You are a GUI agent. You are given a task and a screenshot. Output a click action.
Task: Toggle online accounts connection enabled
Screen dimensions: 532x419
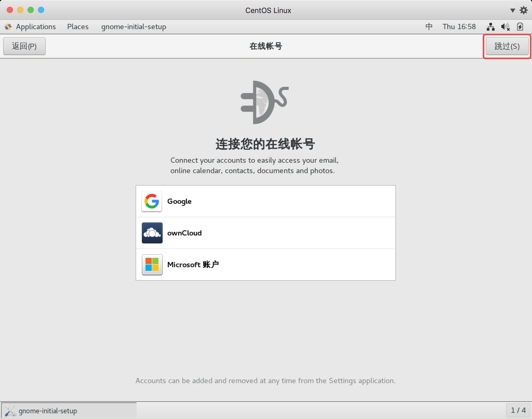click(507, 46)
